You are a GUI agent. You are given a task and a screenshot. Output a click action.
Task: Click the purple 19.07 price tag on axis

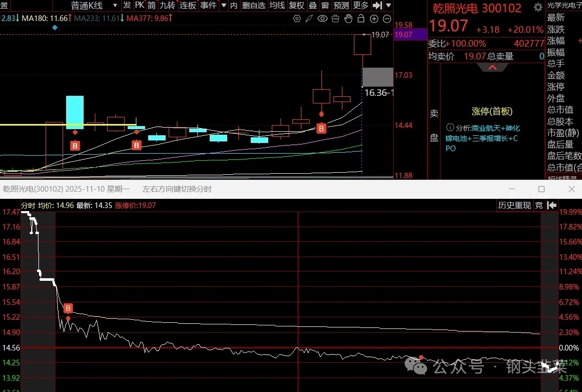[x=410, y=35]
